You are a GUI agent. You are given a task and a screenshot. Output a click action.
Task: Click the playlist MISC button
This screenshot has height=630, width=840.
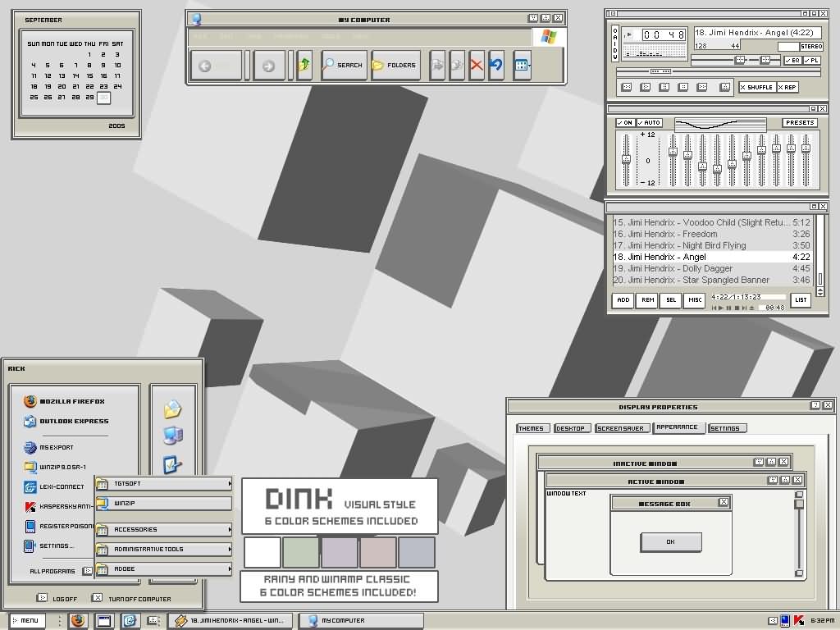click(695, 300)
